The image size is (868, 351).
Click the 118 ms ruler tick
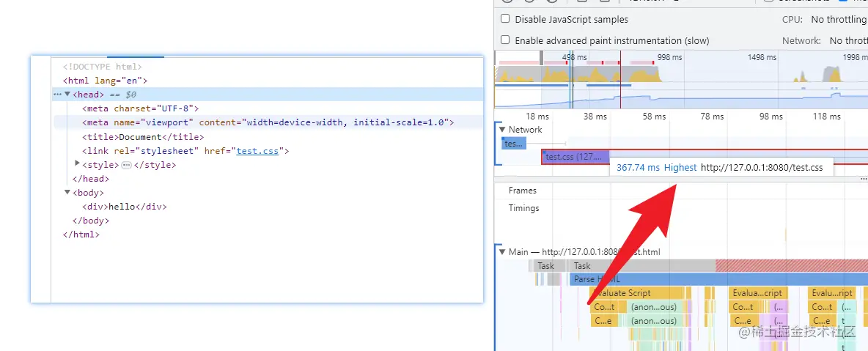pyautogui.click(x=827, y=117)
